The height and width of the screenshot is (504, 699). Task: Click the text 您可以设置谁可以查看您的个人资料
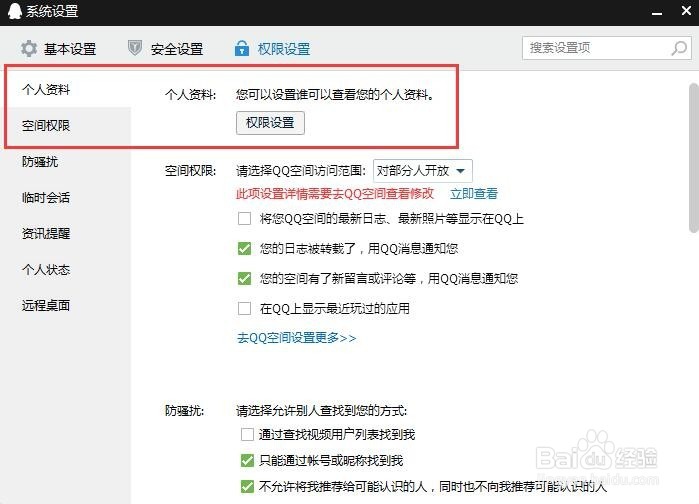click(335, 94)
